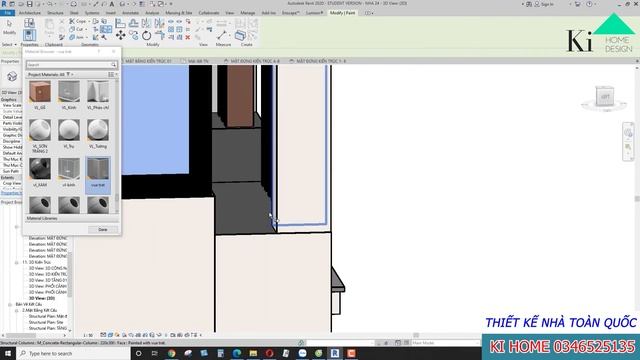Open Microsoft Edge from taskbar
This screenshot has height=360, width=640.
pyautogui.click(x=237, y=353)
